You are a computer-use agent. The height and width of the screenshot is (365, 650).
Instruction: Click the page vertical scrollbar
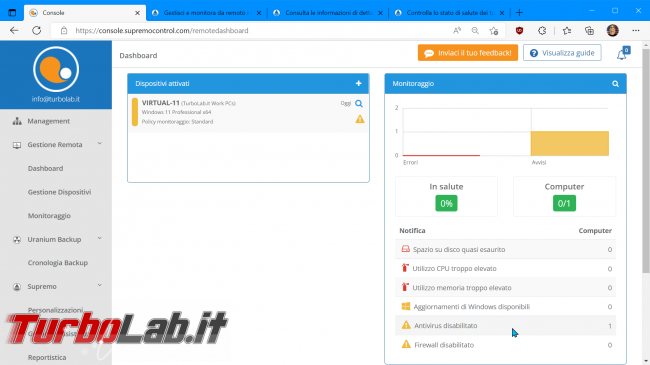click(x=646, y=161)
